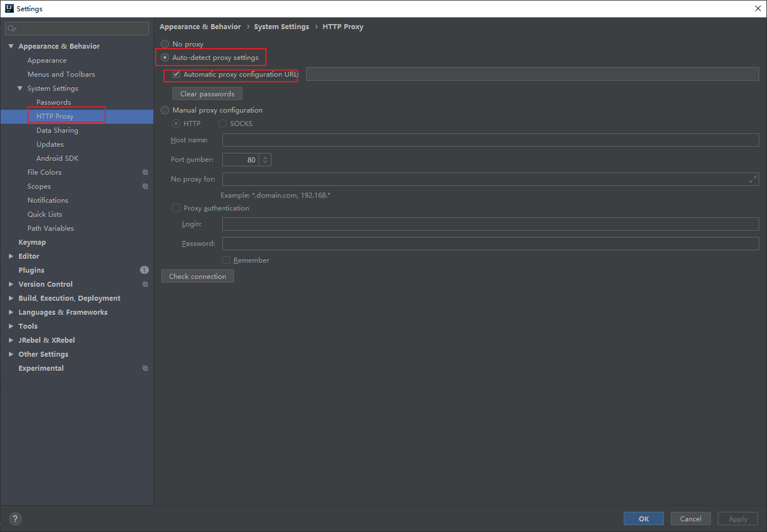Click the help question mark icon

(x=16, y=519)
